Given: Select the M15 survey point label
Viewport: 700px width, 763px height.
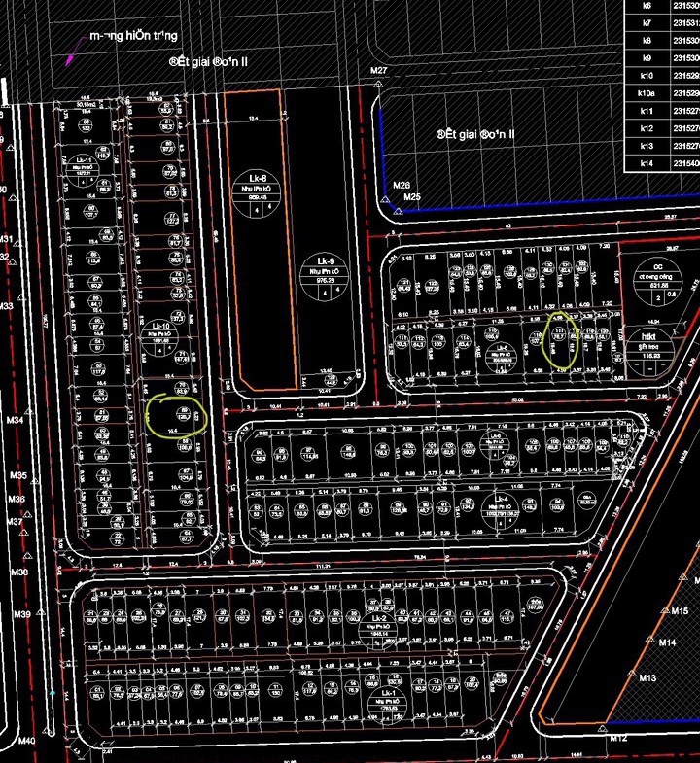Looking at the screenshot, I should click(x=679, y=610).
